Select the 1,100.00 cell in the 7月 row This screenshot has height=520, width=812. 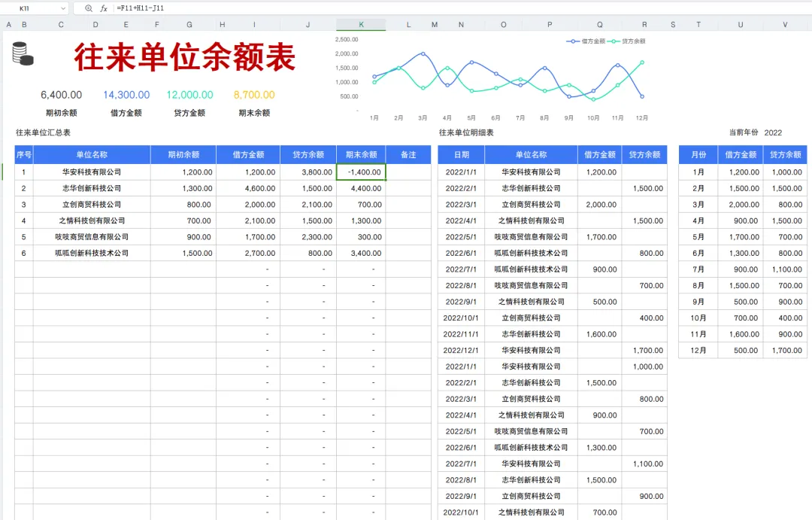coord(785,269)
